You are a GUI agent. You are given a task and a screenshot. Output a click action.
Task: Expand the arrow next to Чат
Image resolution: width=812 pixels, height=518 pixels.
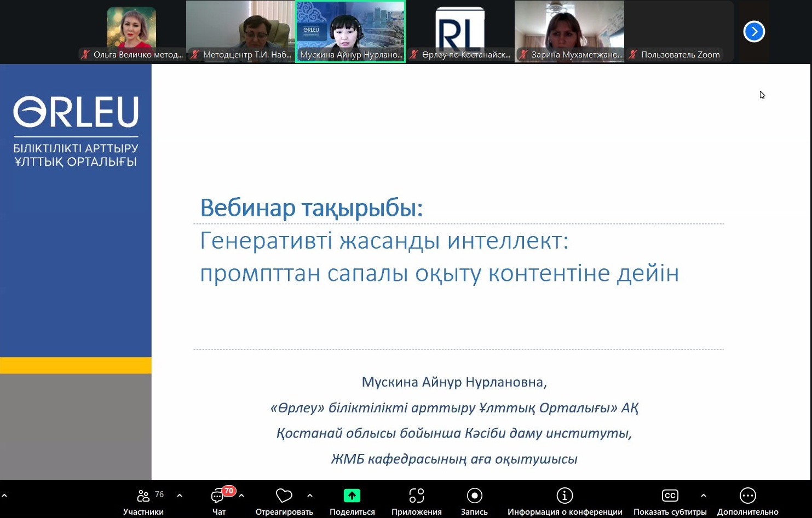241,496
